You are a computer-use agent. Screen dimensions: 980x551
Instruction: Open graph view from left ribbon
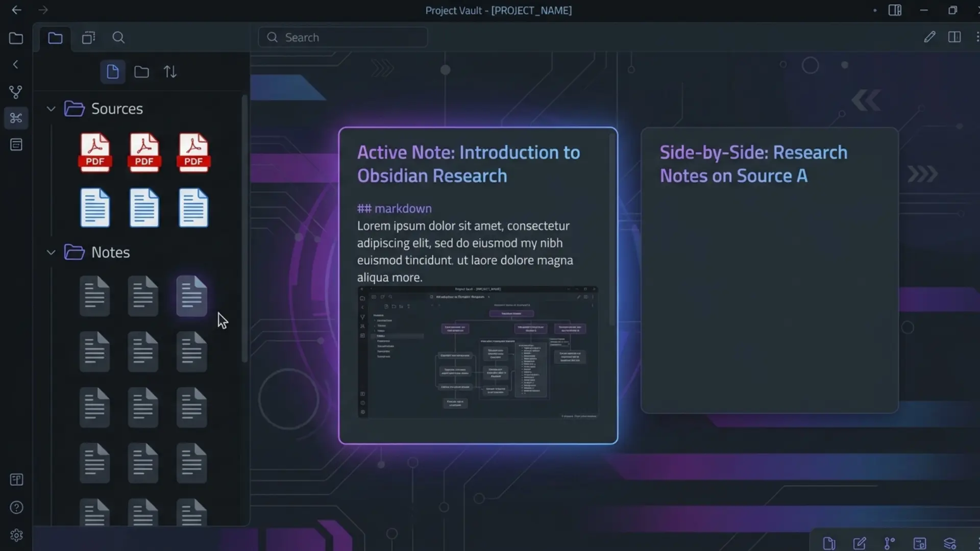(x=16, y=92)
